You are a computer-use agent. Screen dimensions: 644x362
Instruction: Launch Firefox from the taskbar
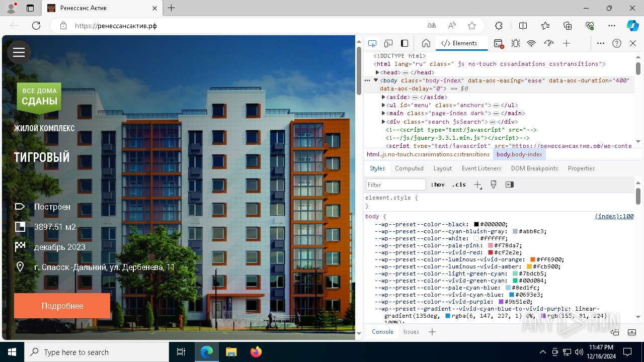(x=256, y=352)
